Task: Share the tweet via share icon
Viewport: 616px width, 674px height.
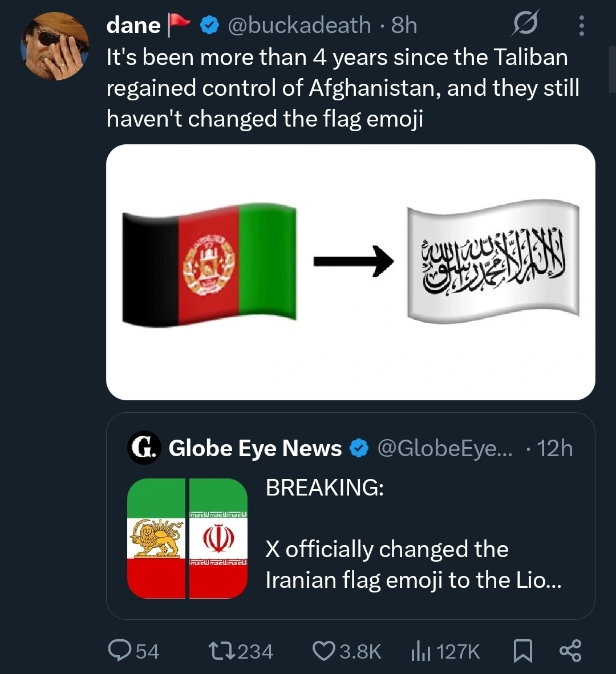Action: (x=570, y=651)
